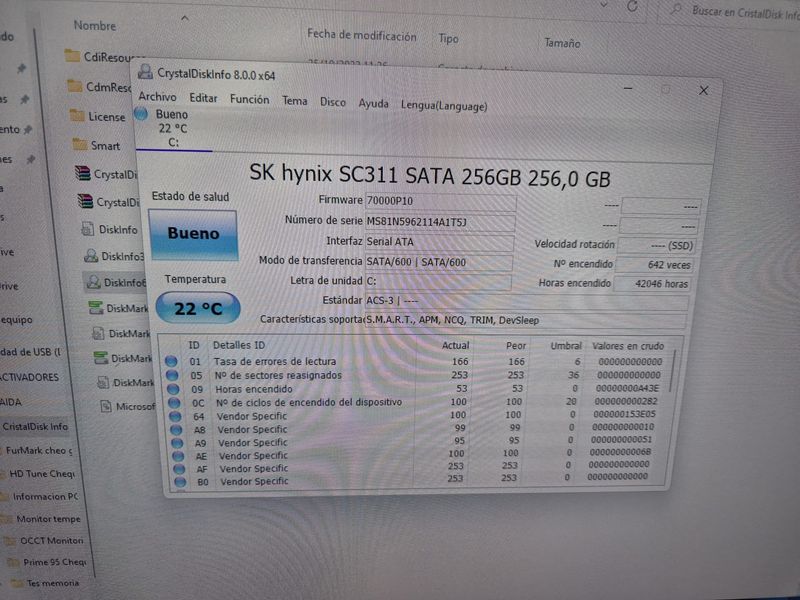This screenshot has width=800, height=600.
Task: Select the first CrystalDi archive file icon
Action: [83, 173]
